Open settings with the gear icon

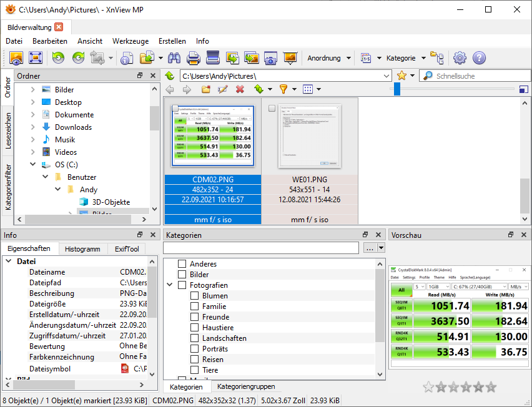[460, 58]
